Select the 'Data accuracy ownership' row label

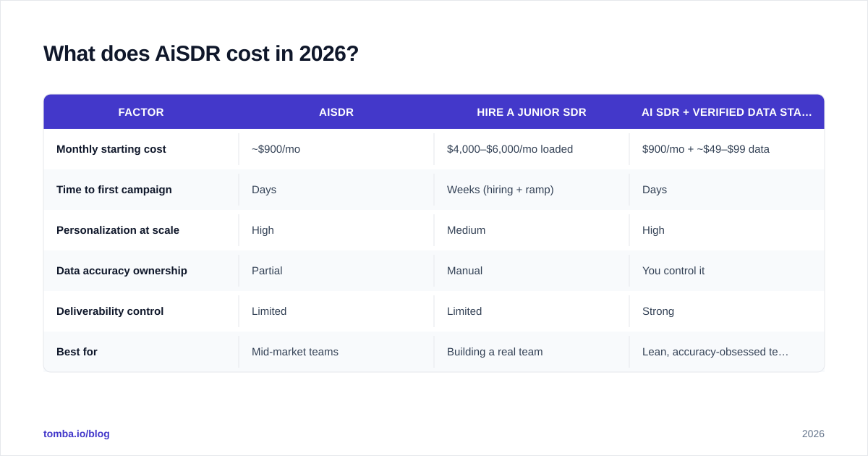[122, 271]
